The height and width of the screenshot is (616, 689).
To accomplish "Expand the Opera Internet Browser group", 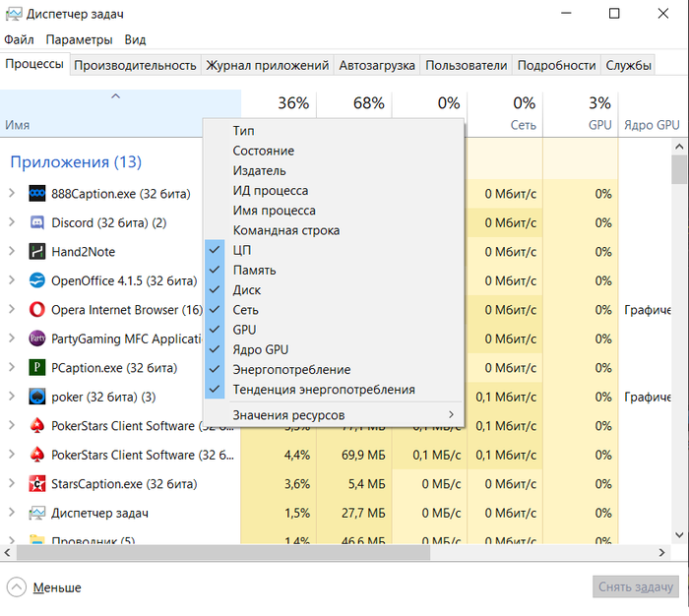I will (12, 309).
